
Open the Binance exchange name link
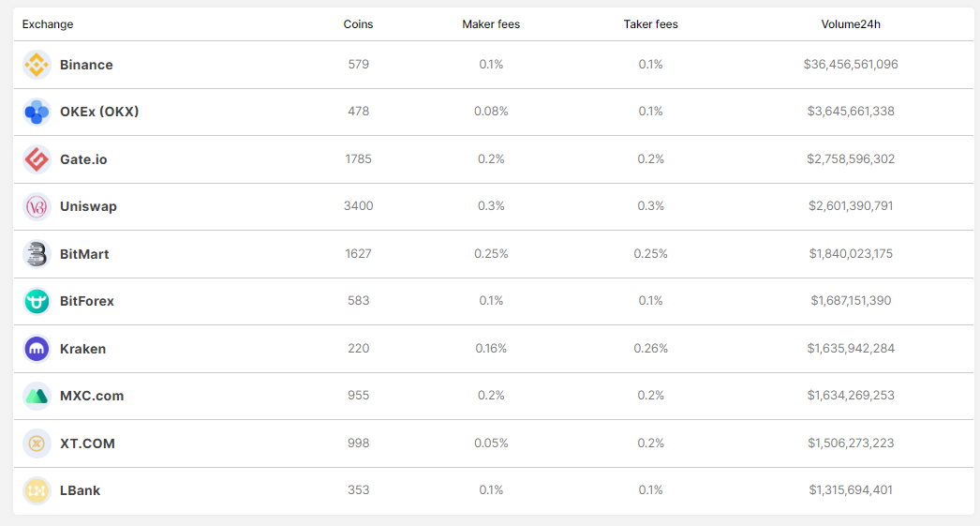point(86,65)
